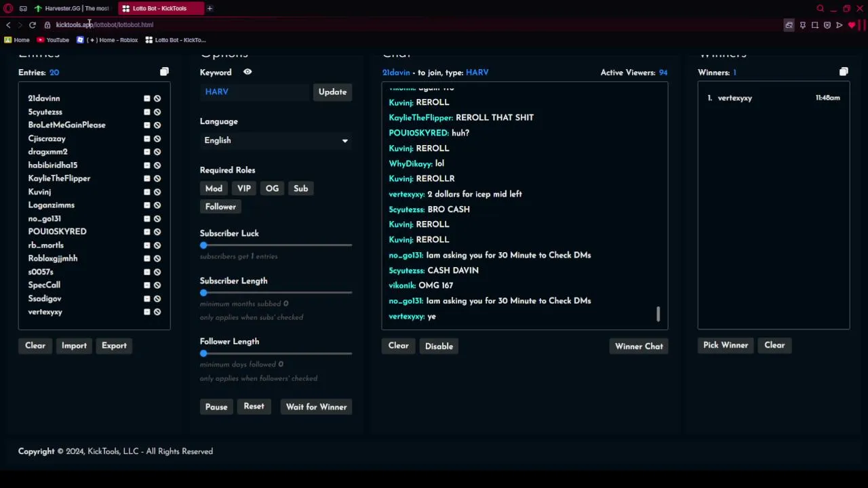This screenshot has width=868, height=488.
Task: Click the Subscriber Length slider handle
Action: point(203,293)
